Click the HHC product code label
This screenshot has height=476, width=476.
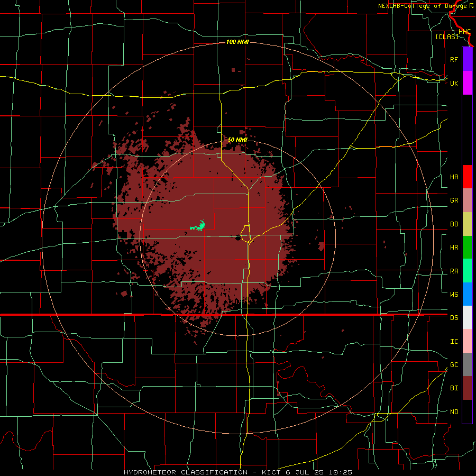tap(465, 32)
